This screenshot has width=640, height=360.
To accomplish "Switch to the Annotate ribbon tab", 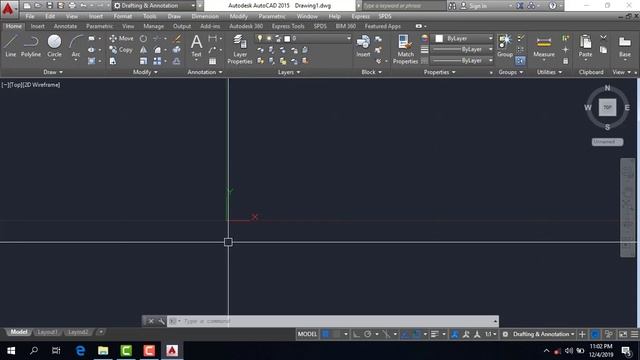I will [65, 26].
